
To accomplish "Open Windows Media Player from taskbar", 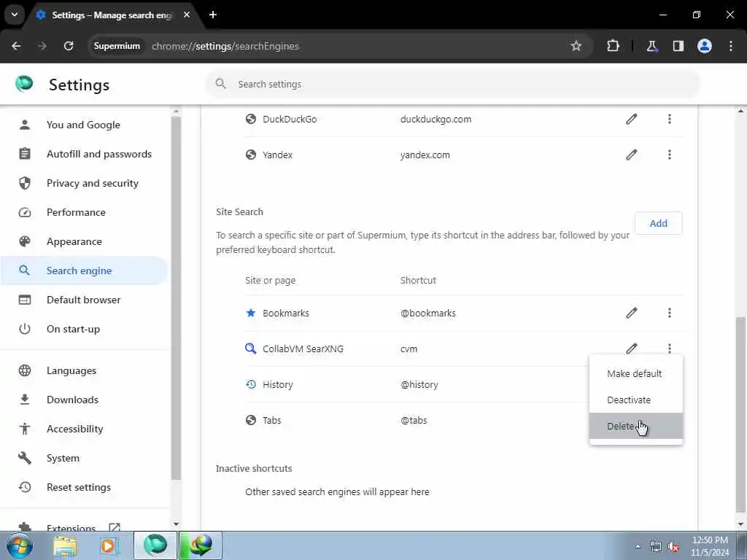I will [x=109, y=545].
